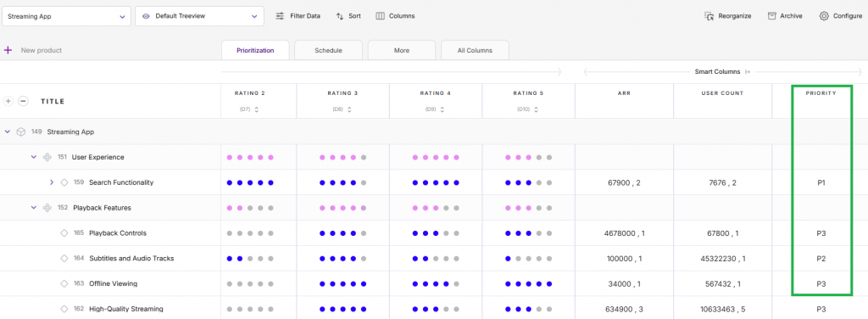Click the ARR column header
Viewport: 868px width, 319px height.
click(x=625, y=93)
